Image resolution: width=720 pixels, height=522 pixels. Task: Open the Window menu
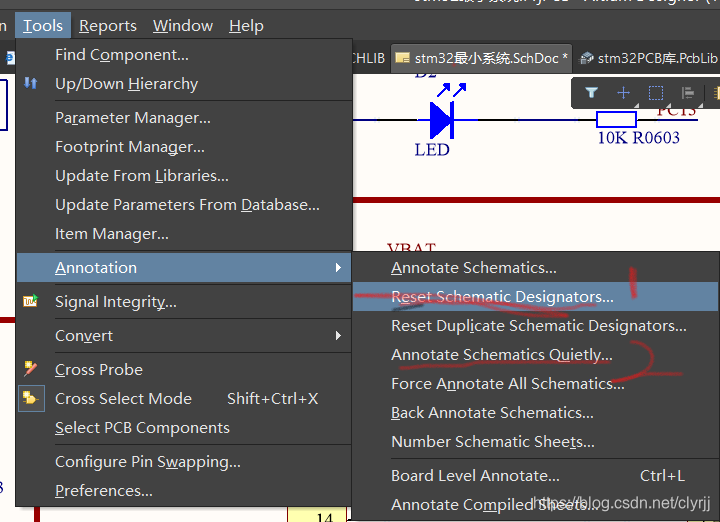tap(182, 26)
